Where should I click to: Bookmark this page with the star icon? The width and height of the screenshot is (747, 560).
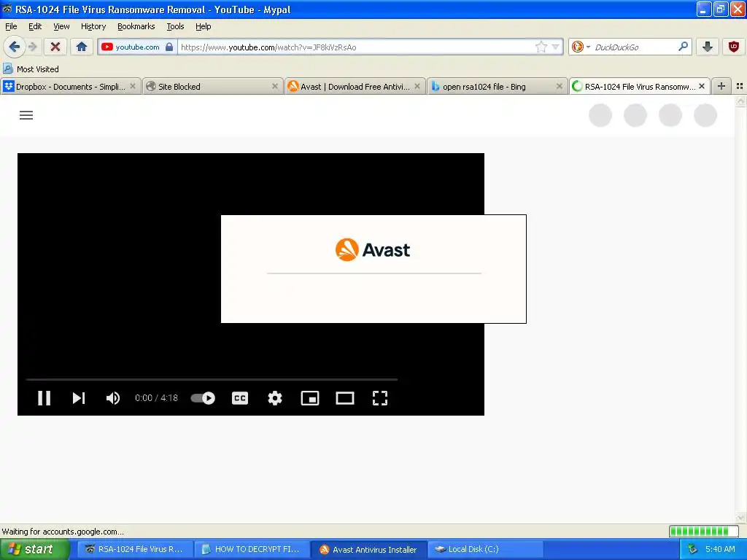pyautogui.click(x=541, y=47)
